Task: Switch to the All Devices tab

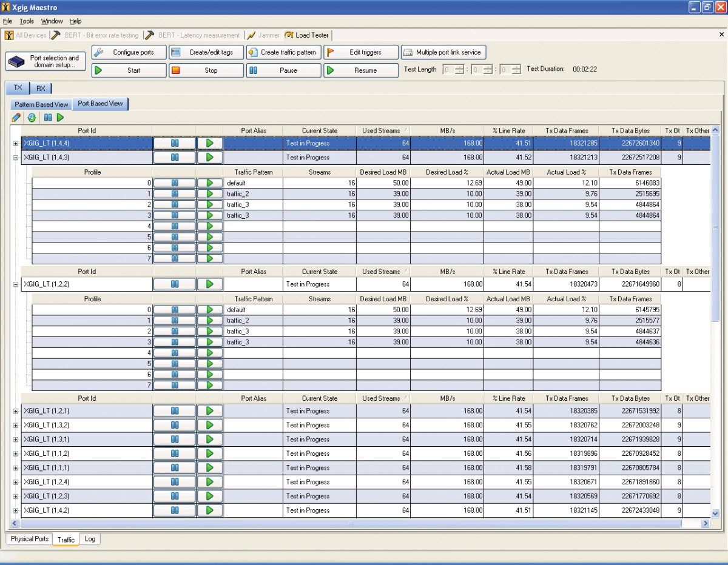Action: pos(25,35)
